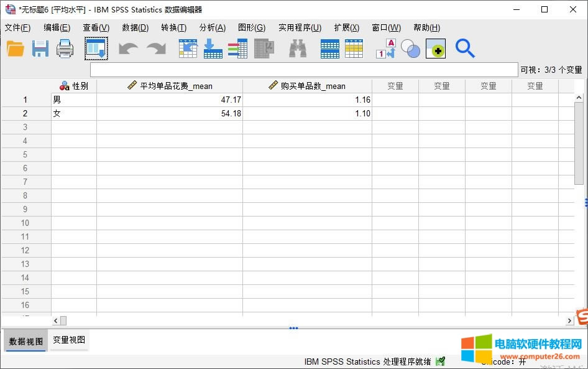This screenshot has height=369, width=588.
Task: Click the magnifying glass search icon
Action: tap(465, 49)
